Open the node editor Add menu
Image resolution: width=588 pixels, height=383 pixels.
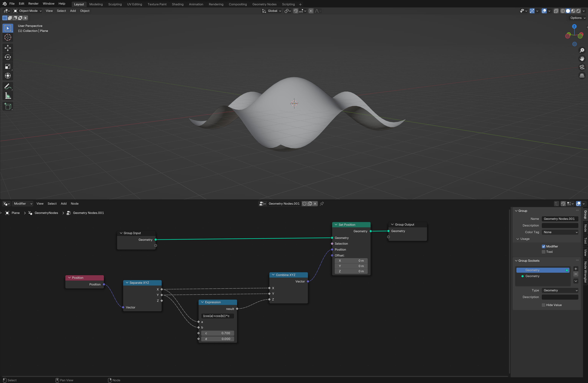click(x=63, y=204)
